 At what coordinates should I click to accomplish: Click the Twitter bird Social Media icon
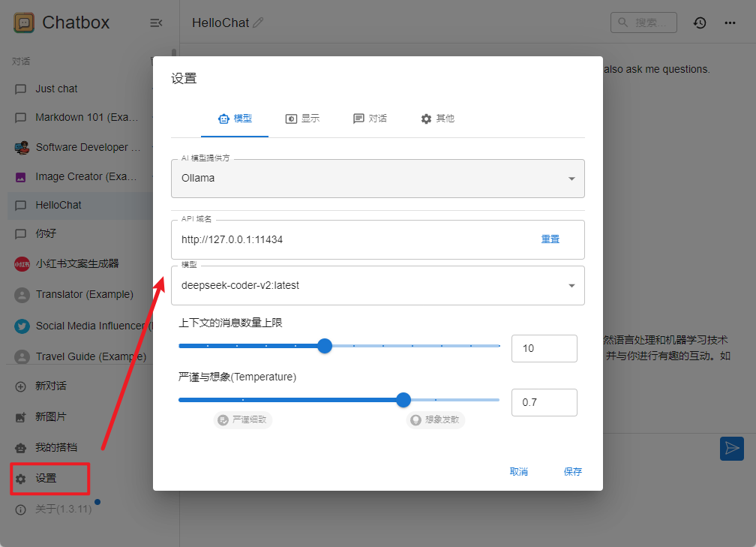(22, 326)
